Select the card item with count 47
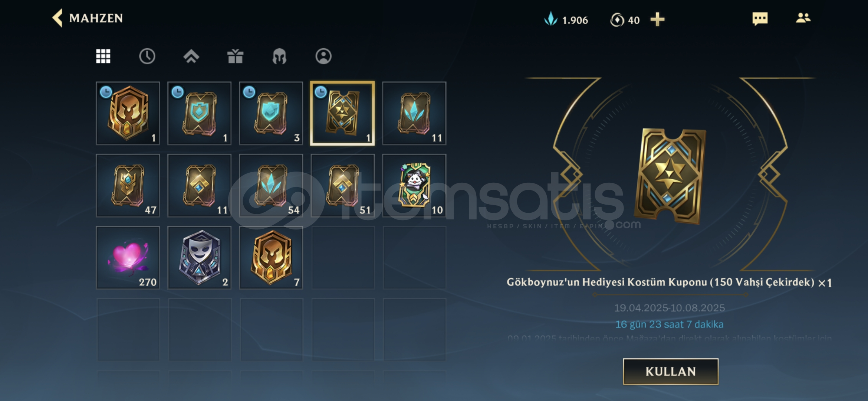 (128, 185)
